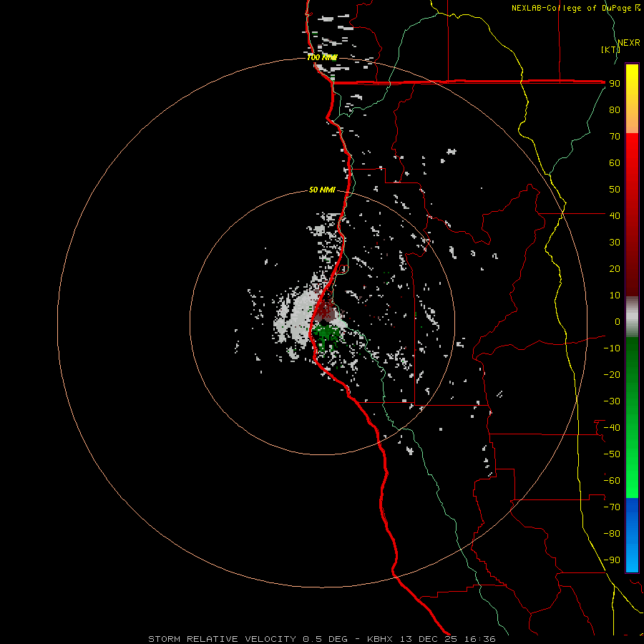The height and width of the screenshot is (644, 644).
Task: Click the 20 value on velocity scale
Action: coord(615,268)
